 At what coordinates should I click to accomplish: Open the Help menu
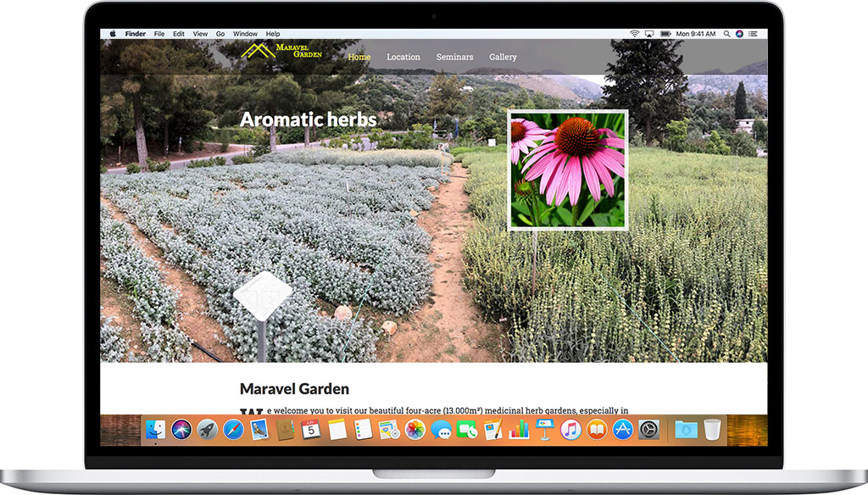tap(273, 34)
